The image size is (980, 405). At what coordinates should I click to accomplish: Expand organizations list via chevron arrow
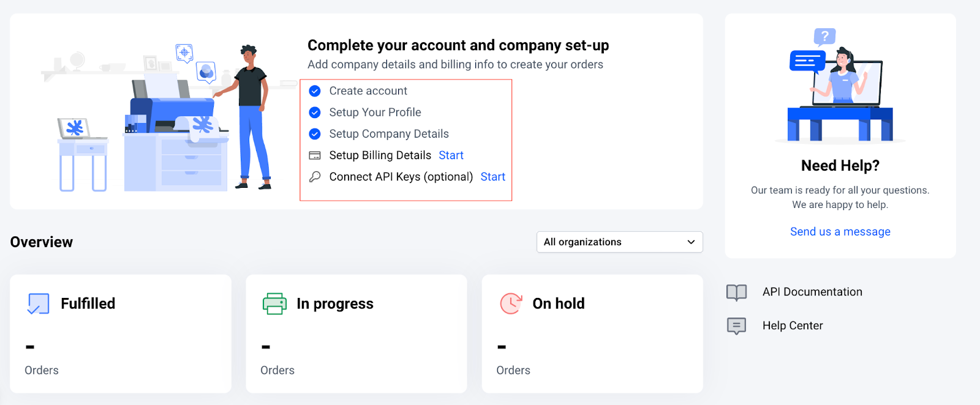pyautogui.click(x=691, y=242)
